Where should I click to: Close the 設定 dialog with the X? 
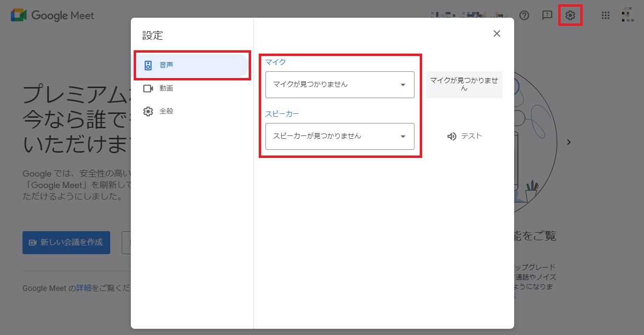pos(497,33)
